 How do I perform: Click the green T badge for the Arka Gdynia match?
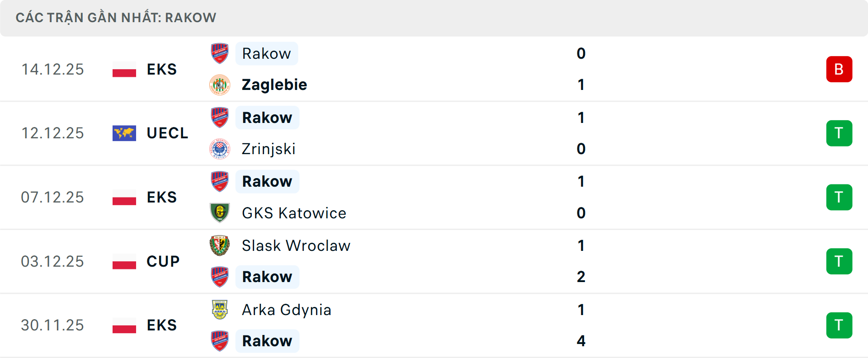pyautogui.click(x=840, y=325)
